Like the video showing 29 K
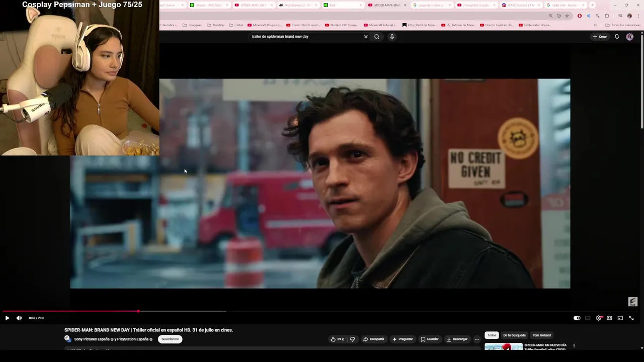644x362 pixels. (337, 339)
